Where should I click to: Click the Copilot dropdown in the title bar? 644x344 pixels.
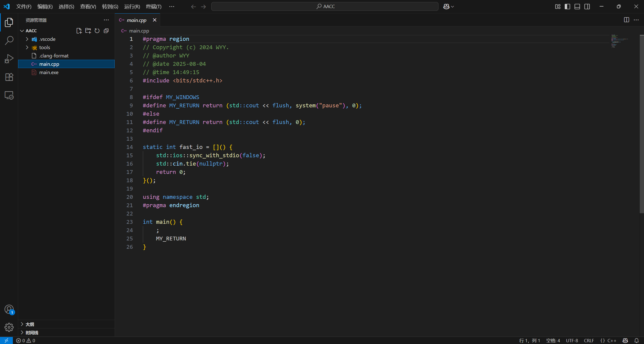coord(449,6)
